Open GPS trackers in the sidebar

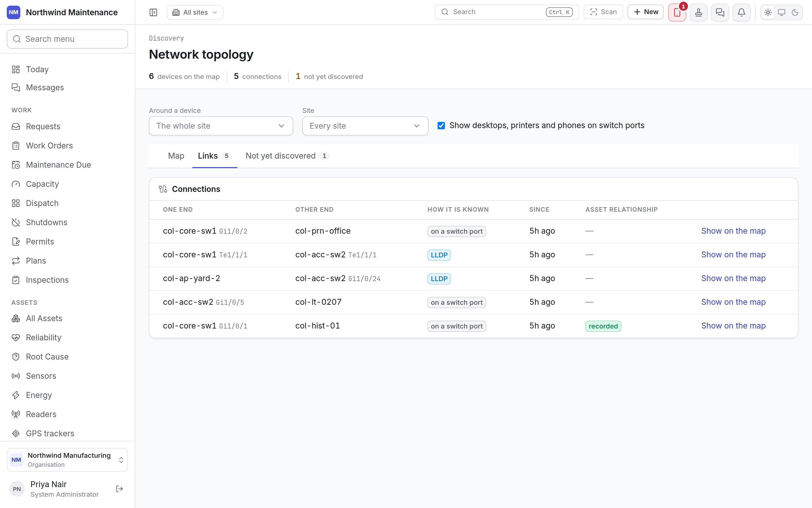tap(67, 433)
